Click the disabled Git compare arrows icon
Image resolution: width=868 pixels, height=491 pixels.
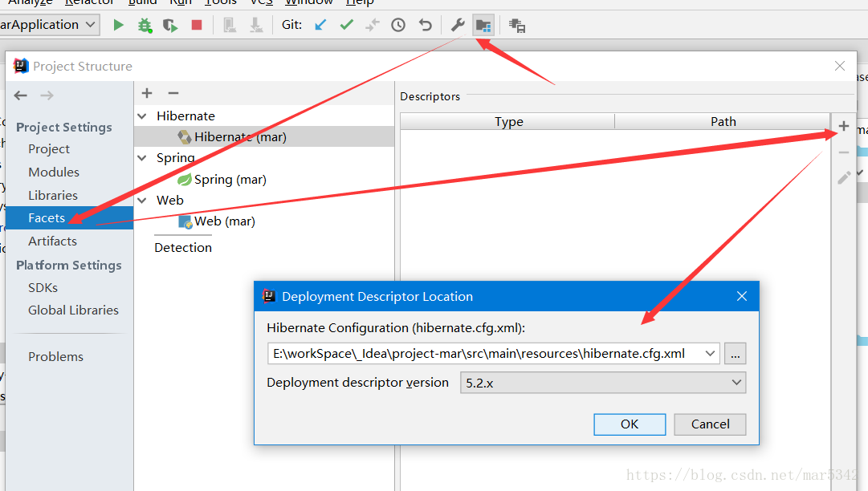(373, 25)
